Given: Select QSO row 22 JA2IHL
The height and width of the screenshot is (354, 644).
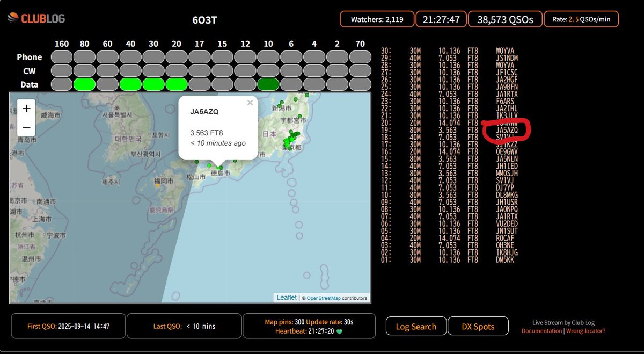Looking at the screenshot, I should pyautogui.click(x=450, y=109).
